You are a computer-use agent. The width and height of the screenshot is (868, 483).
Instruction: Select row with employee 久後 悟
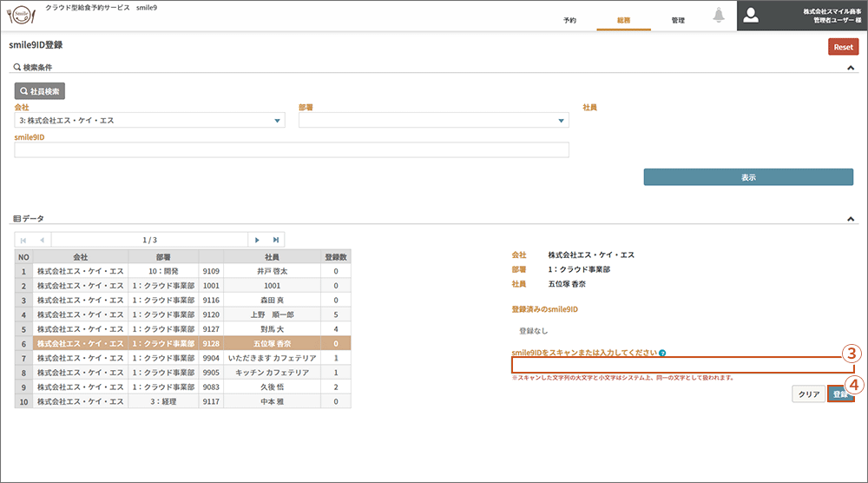click(x=182, y=387)
